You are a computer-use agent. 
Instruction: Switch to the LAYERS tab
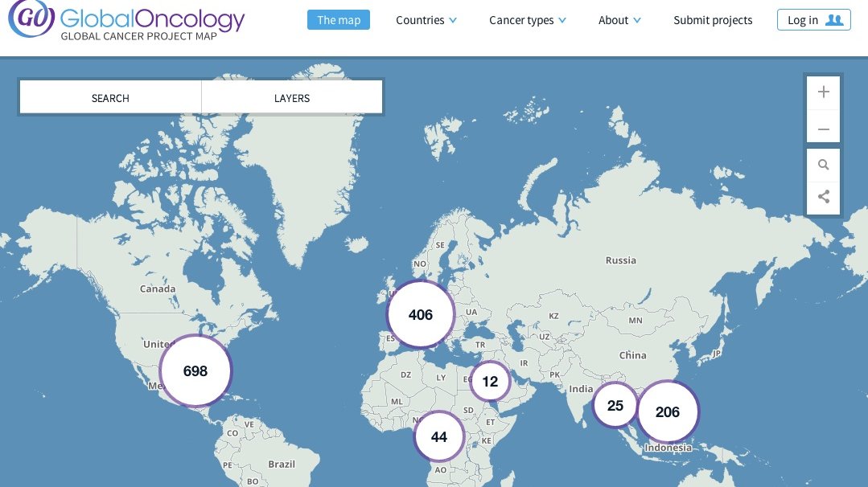(x=292, y=97)
